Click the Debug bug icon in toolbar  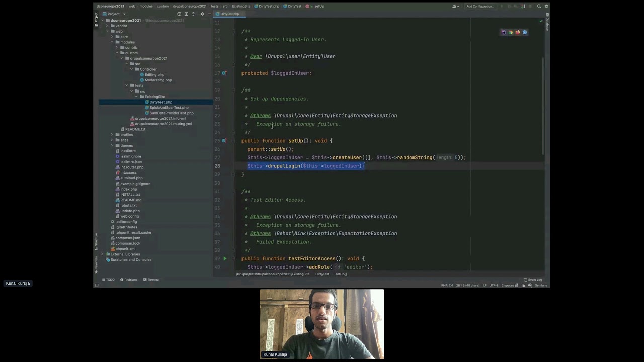tap(509, 6)
